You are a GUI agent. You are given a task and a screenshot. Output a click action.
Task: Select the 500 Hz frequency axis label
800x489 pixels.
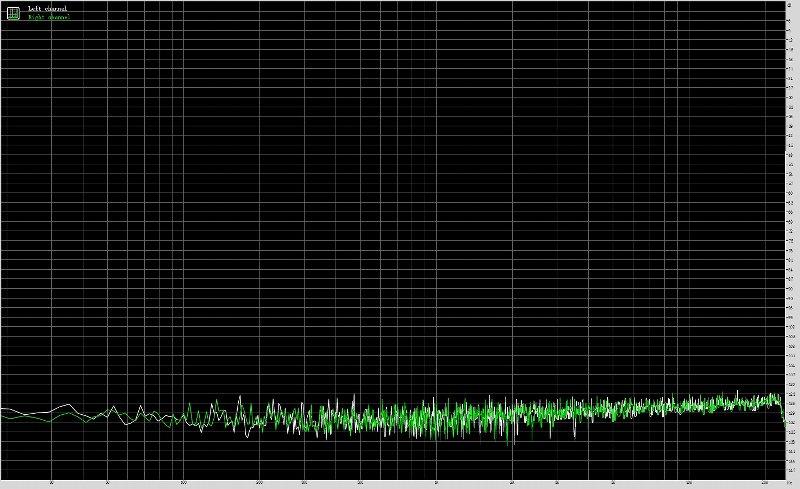click(x=360, y=484)
